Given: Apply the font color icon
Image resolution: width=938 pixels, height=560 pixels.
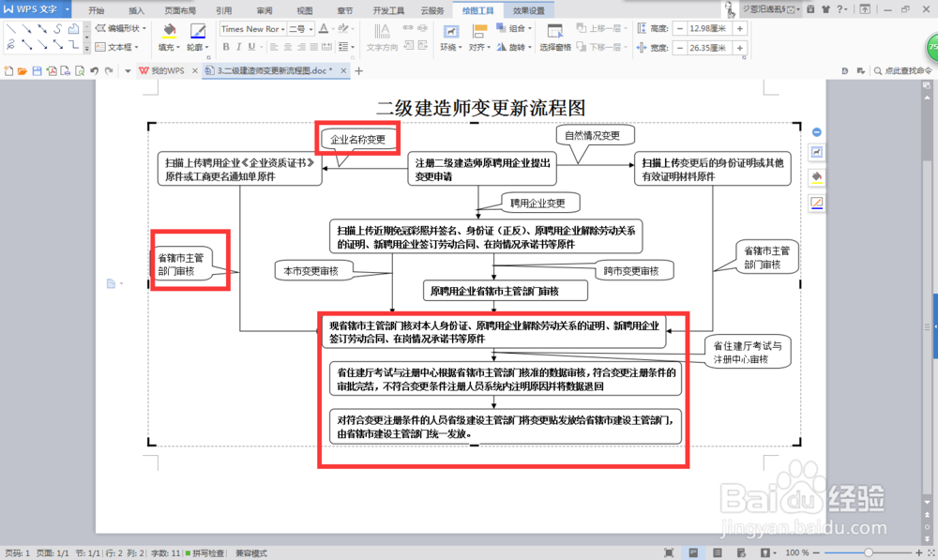Looking at the screenshot, I should coord(323,29).
